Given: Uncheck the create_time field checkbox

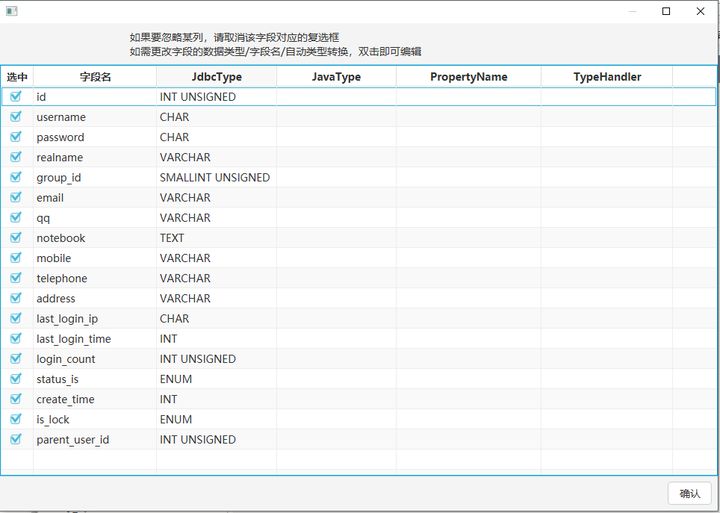Looking at the screenshot, I should pos(16,399).
